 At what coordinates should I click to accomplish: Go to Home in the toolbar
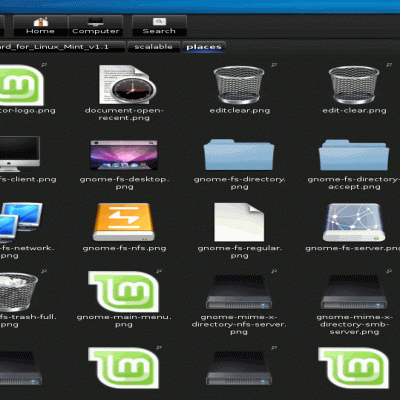pos(40,26)
